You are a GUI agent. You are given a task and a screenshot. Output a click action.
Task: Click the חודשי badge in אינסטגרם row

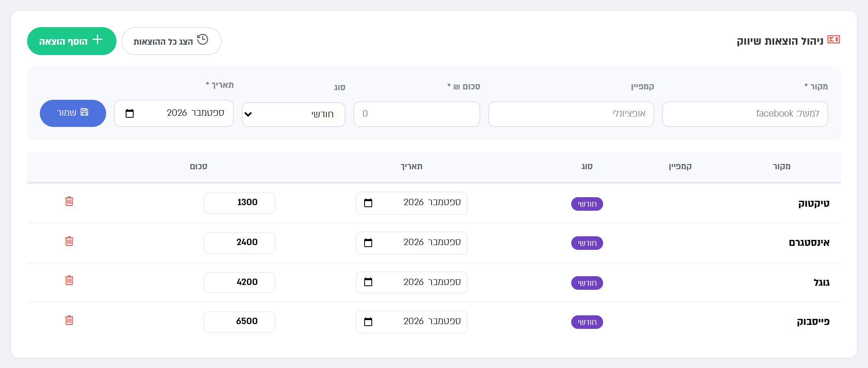[x=587, y=243]
